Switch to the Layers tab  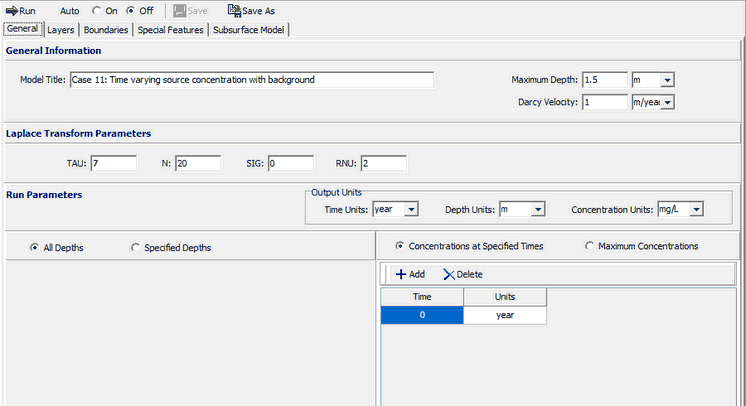pos(60,30)
